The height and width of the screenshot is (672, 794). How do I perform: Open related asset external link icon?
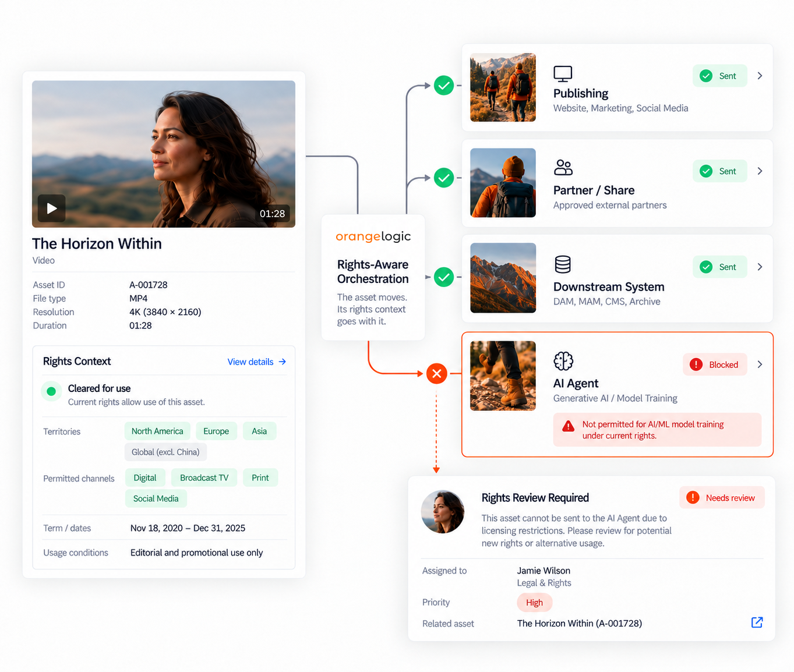click(x=757, y=623)
